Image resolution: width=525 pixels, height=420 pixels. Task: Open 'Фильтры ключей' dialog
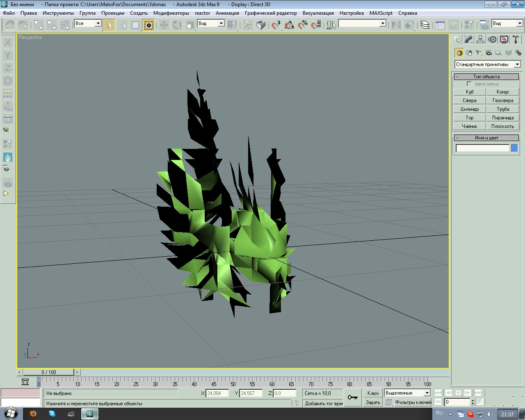[x=413, y=402]
